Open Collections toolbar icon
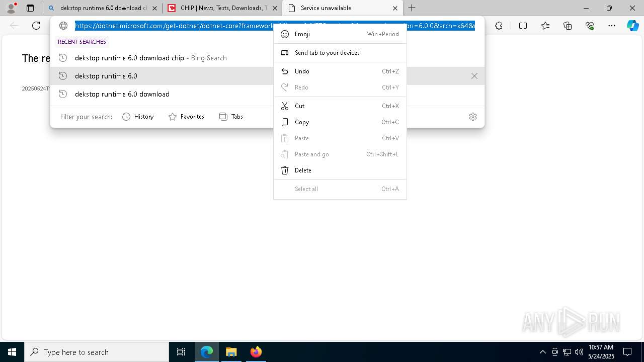The height and width of the screenshot is (362, 644). (568, 26)
